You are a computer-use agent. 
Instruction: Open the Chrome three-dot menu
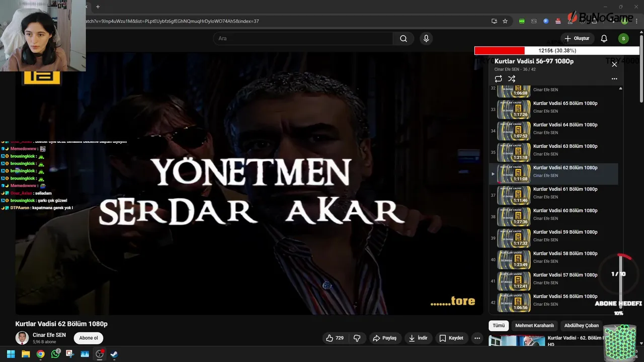coord(636,21)
